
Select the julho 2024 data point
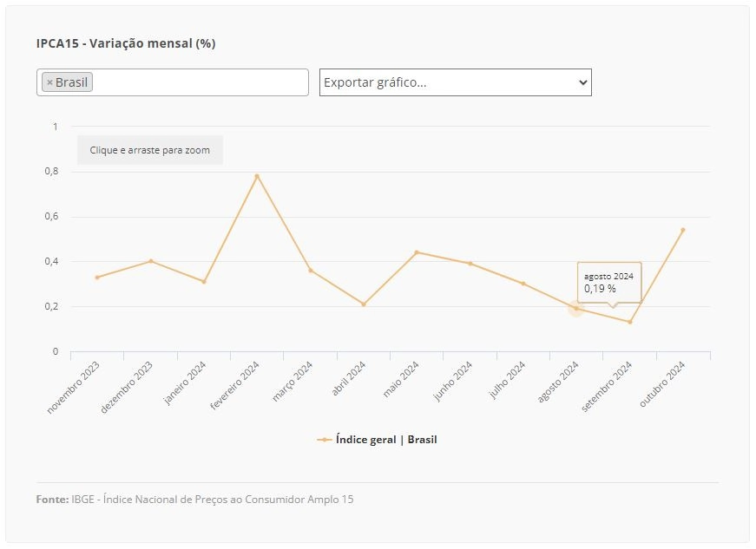523,284
